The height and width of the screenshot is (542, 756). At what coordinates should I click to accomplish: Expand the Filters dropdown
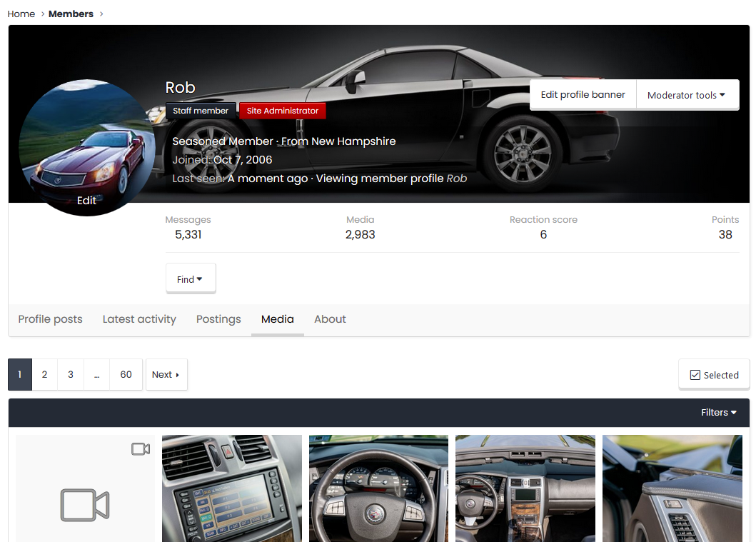coord(718,413)
